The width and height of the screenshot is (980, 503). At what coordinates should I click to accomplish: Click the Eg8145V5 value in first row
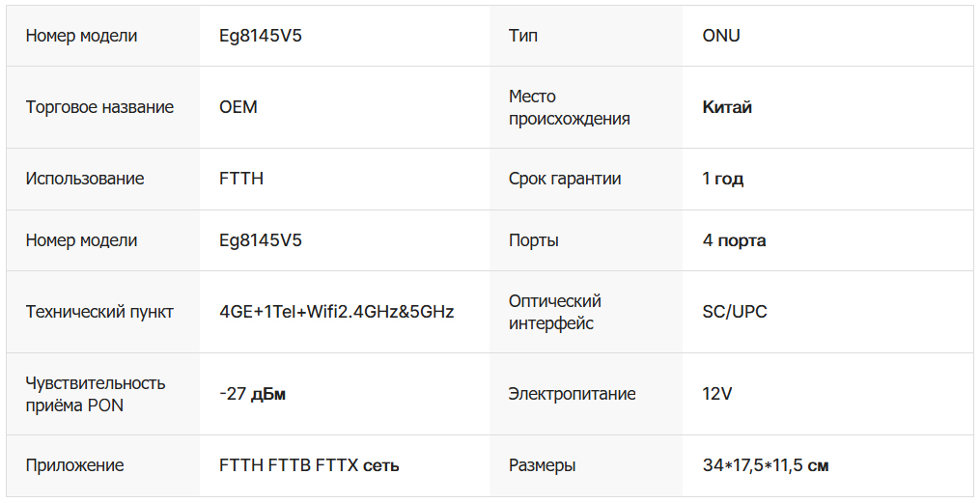click(x=260, y=36)
